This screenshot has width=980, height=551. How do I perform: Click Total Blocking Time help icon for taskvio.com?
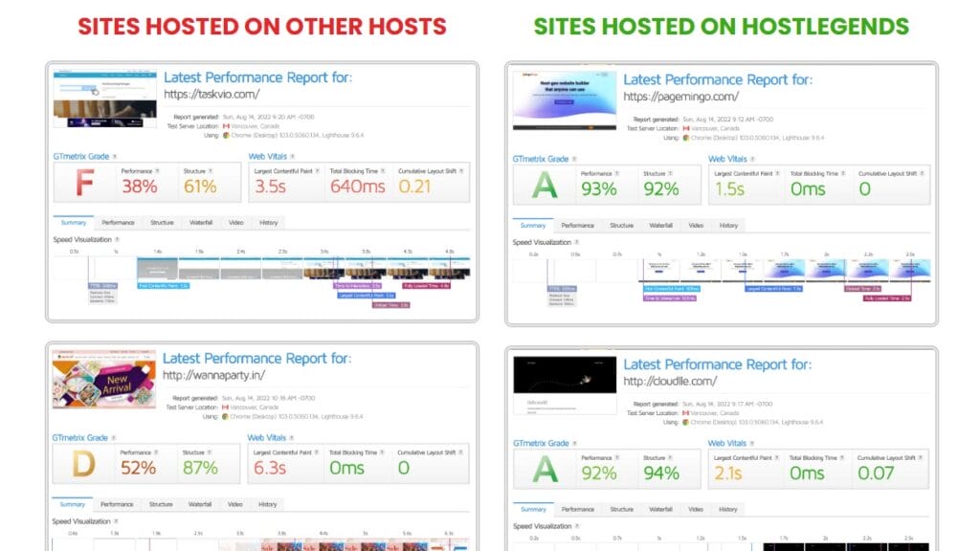point(383,171)
